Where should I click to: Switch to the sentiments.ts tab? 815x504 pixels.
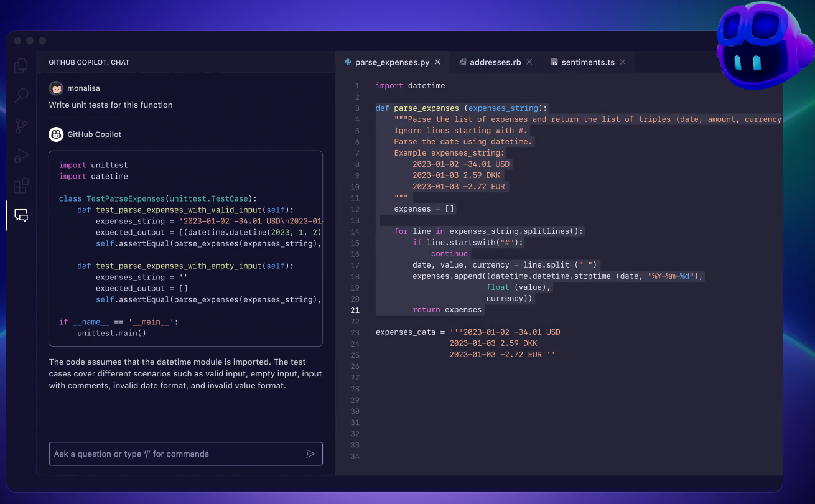[588, 62]
